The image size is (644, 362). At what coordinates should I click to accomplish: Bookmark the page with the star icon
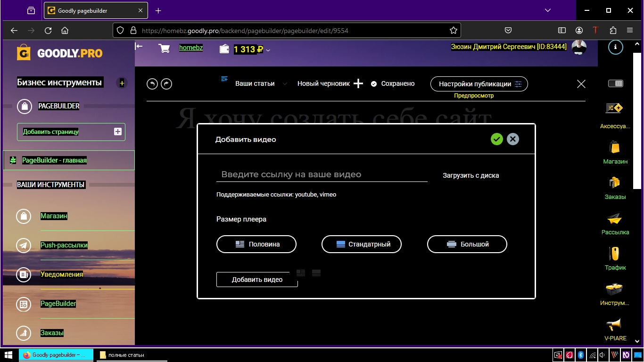coord(454,30)
